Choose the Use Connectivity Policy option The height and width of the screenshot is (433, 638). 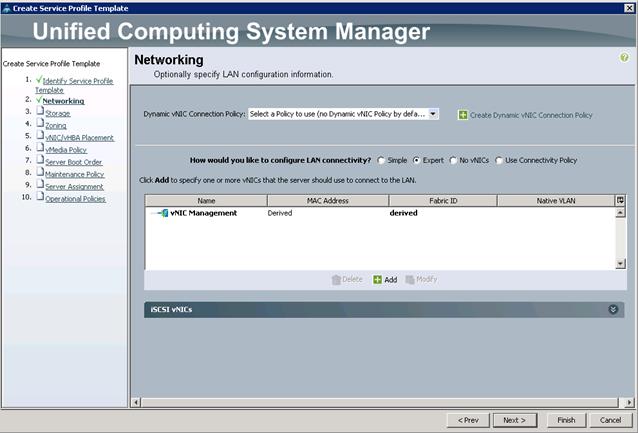tap(499, 160)
